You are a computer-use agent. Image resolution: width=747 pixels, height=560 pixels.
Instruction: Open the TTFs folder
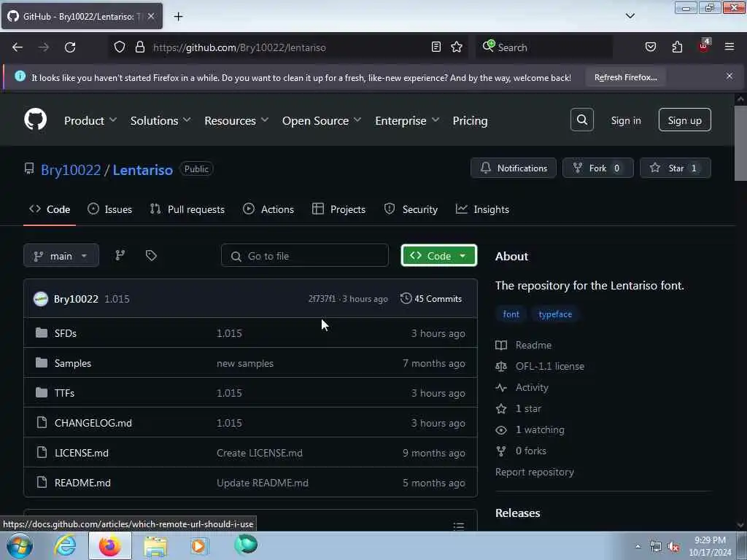pyautogui.click(x=64, y=393)
